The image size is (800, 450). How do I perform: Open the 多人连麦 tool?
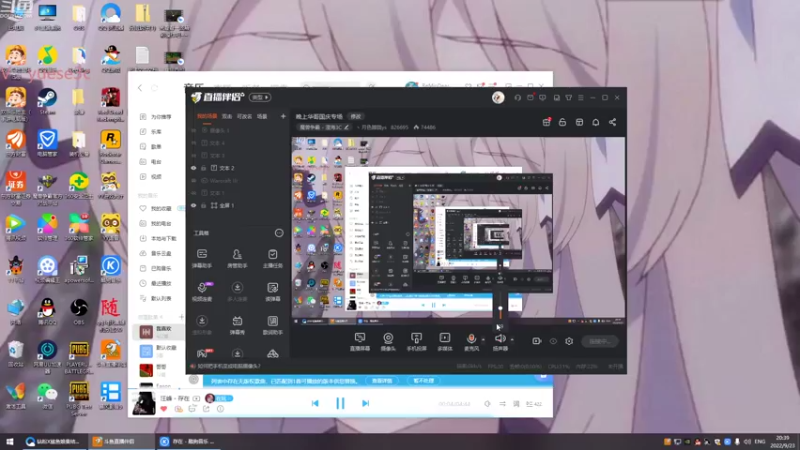(x=237, y=291)
